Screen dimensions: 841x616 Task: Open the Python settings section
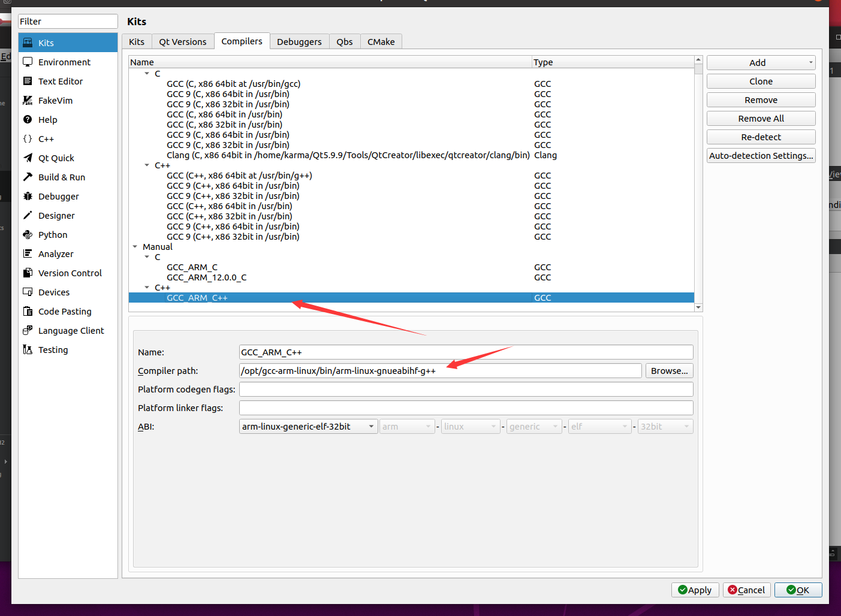[26, 234]
